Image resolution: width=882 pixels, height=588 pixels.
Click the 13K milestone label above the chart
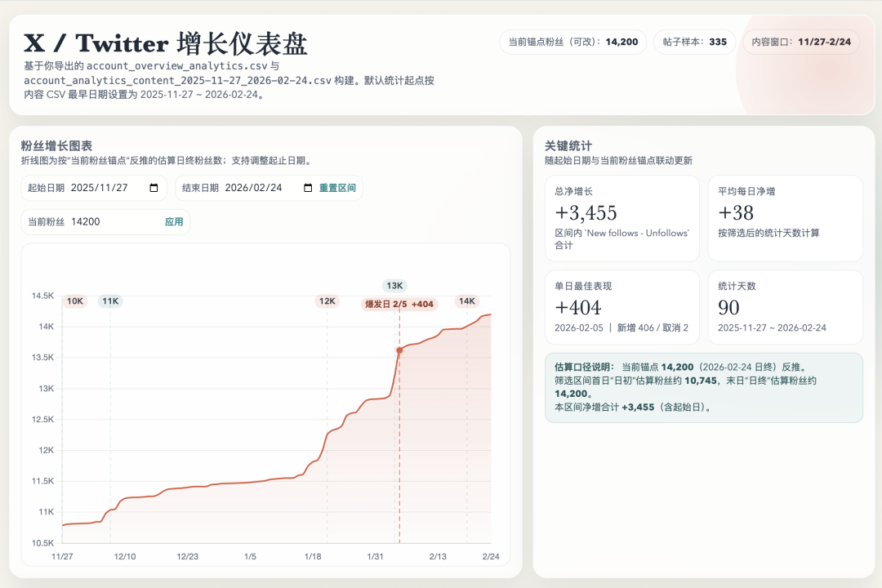(x=394, y=286)
